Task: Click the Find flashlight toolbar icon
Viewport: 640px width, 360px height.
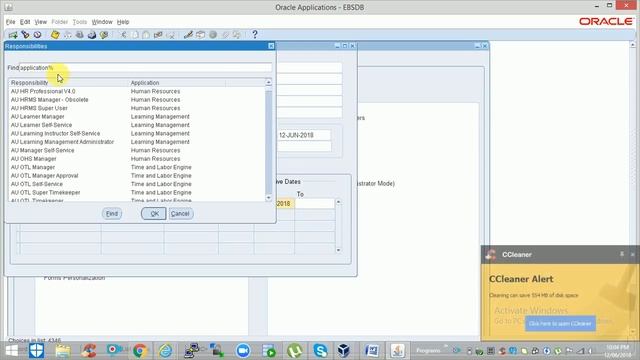Action: 25,35
